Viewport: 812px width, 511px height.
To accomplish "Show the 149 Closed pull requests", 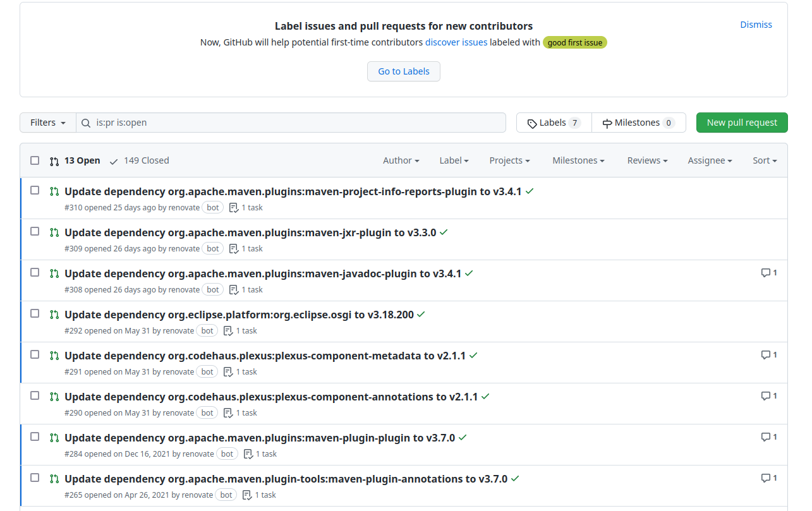I will (x=140, y=160).
